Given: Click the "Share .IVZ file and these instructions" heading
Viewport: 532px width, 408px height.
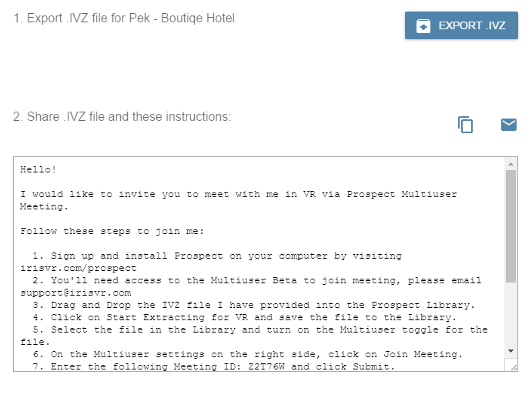Looking at the screenshot, I should tap(122, 116).
